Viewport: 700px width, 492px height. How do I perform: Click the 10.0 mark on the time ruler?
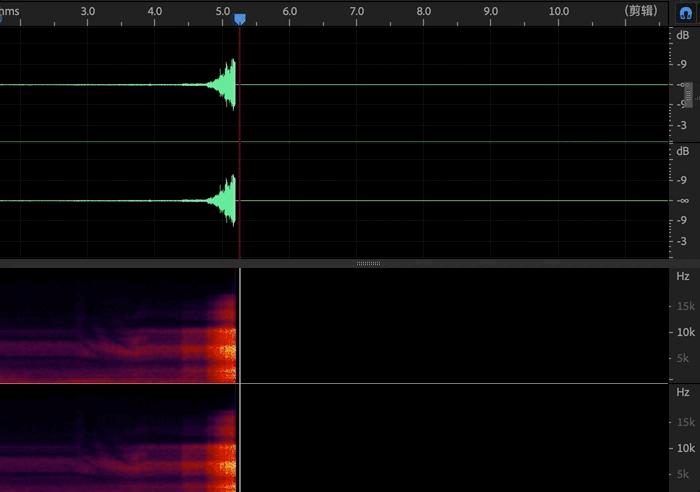point(559,11)
